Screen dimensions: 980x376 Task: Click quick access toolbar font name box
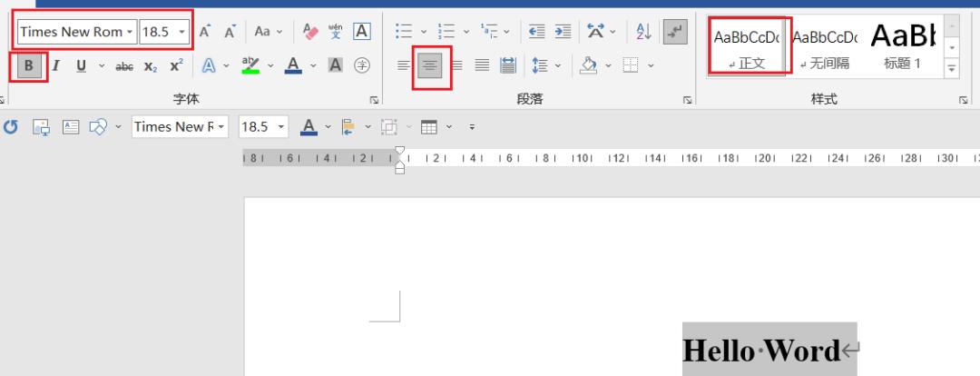coord(180,127)
